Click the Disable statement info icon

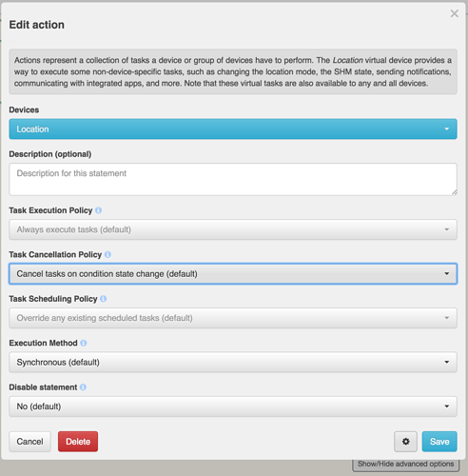83,387
